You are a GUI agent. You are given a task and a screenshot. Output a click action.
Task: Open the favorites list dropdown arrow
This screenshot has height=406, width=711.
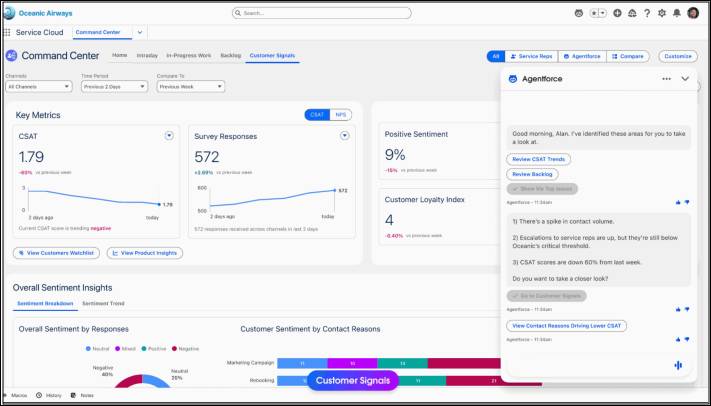[603, 13]
